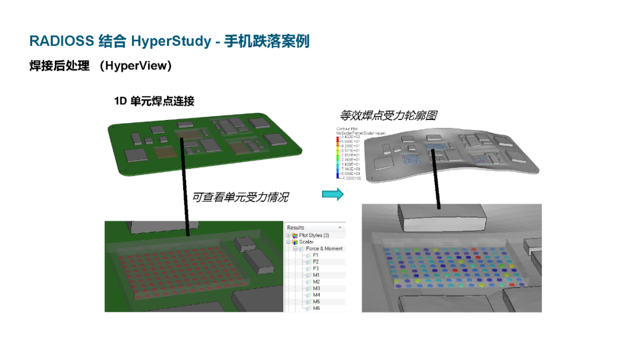Screen dimensions: 644x363
Task: Click the '可查看单元受力情况' caption
Action: tap(240, 198)
